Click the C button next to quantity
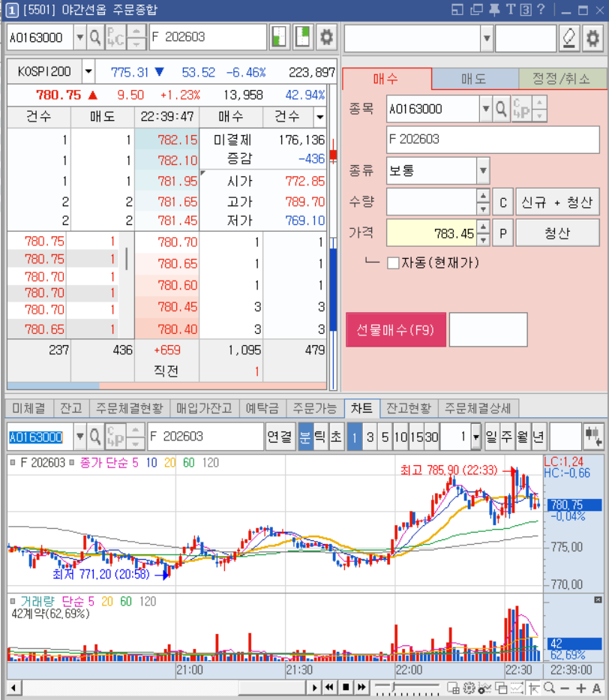Screen dimensions: 609x700 click(x=502, y=203)
